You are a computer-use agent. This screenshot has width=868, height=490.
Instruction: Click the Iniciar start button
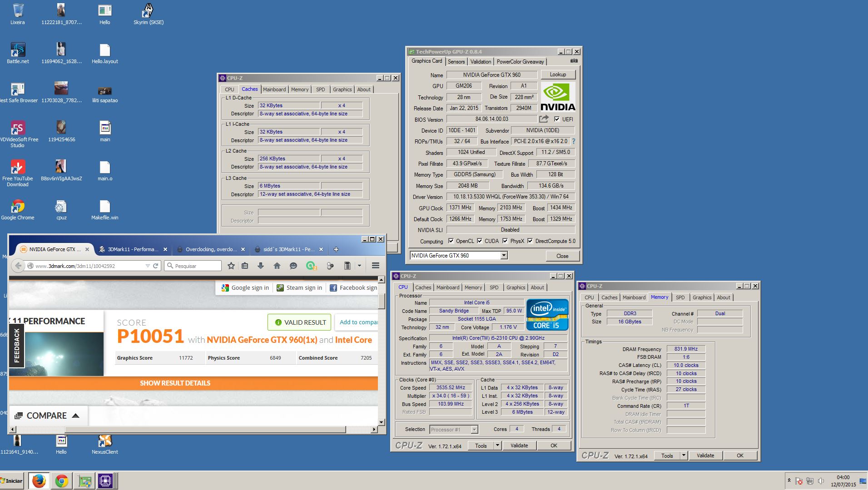coord(12,480)
